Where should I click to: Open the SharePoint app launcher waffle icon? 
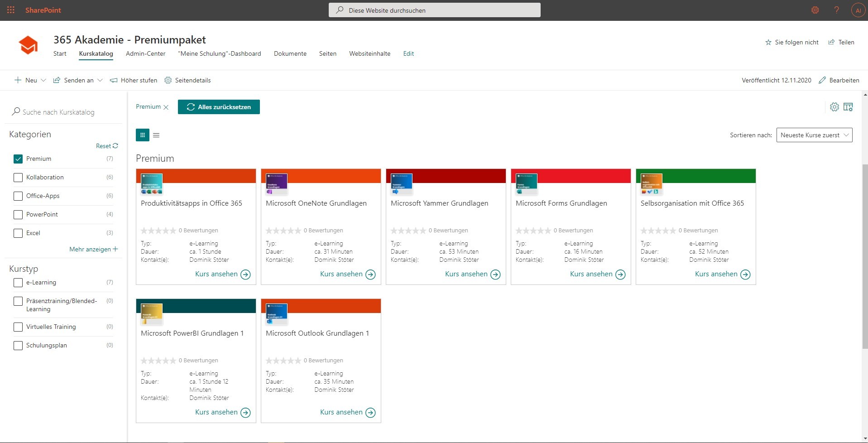[11, 10]
